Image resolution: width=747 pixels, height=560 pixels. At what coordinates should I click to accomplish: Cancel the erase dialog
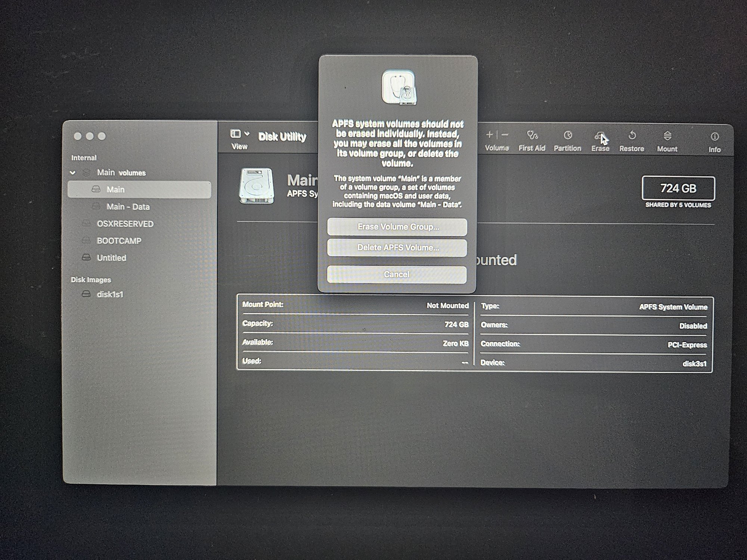click(397, 275)
